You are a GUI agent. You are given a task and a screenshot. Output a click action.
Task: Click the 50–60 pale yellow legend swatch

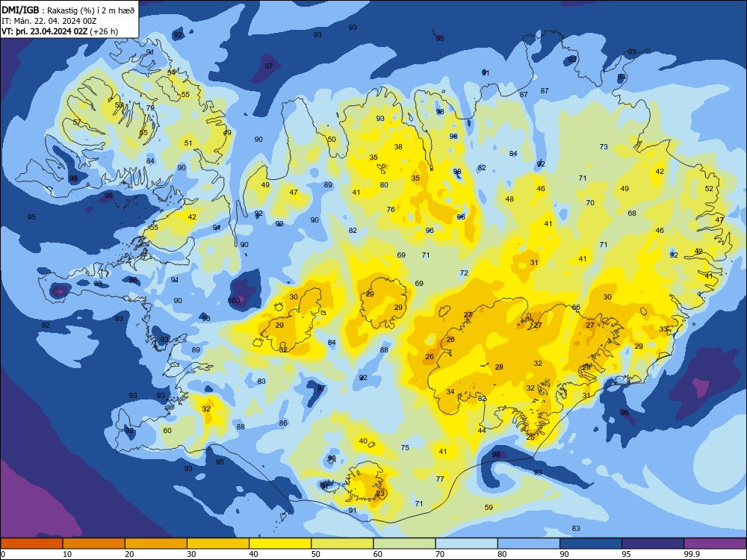click(342, 544)
